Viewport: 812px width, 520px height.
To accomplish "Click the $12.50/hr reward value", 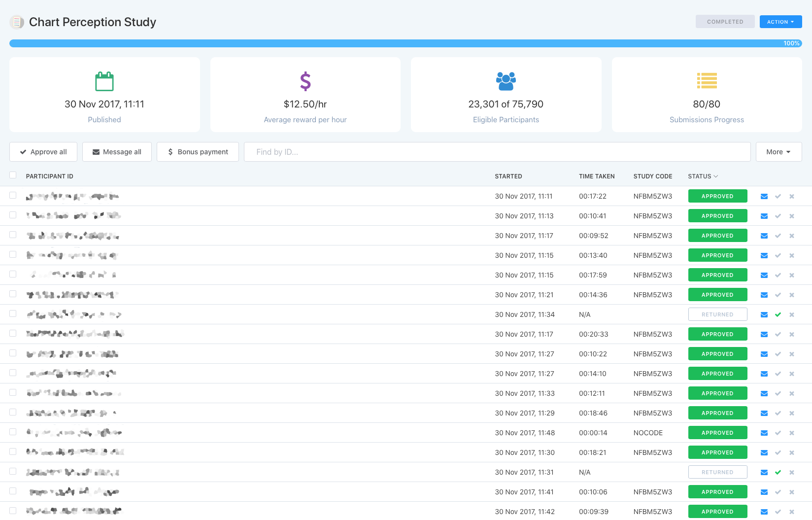I will [305, 104].
